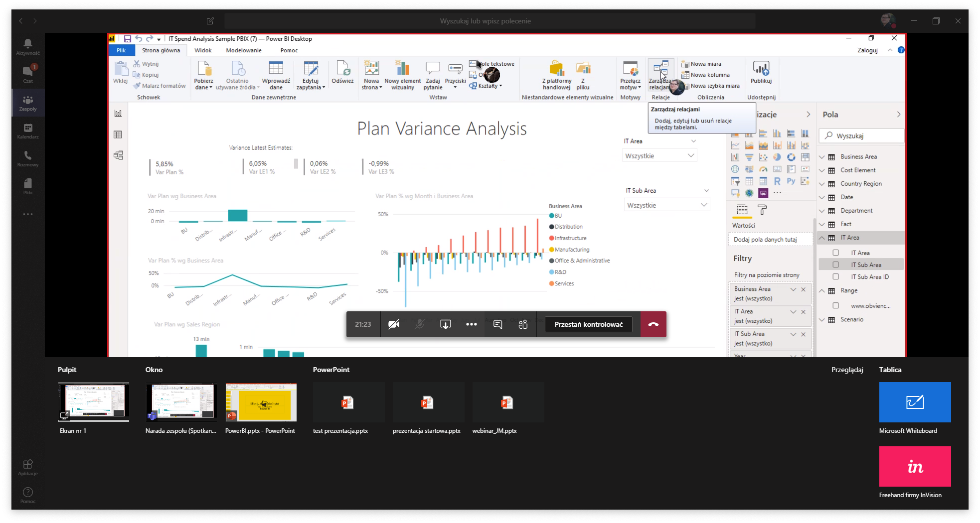Show the meeting conversation chat icon

[x=497, y=324]
